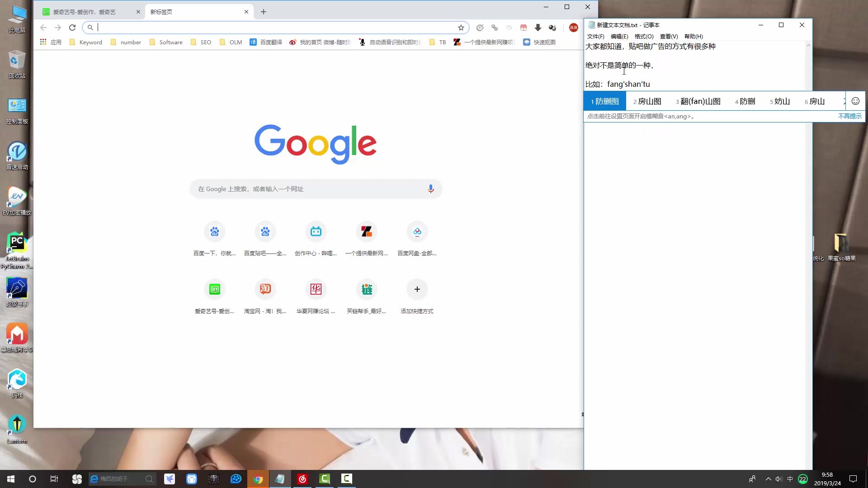
Task: Open the red Chrome profile avatar
Action: [x=574, y=28]
